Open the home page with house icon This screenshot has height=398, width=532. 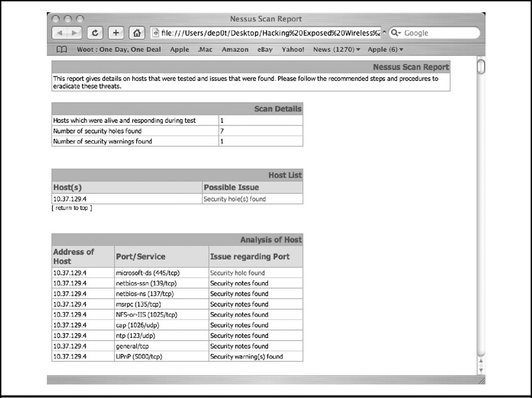[x=137, y=33]
